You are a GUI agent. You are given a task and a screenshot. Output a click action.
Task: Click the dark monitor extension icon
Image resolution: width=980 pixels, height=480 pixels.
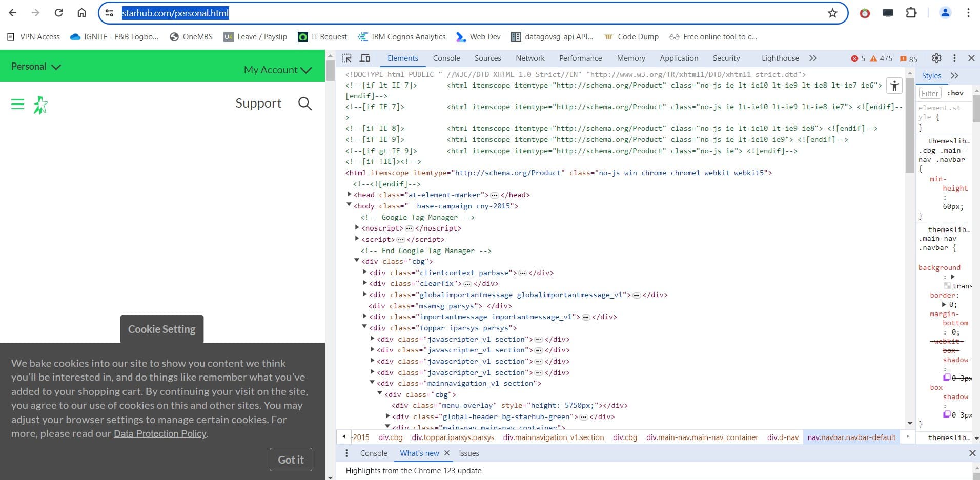[888, 13]
